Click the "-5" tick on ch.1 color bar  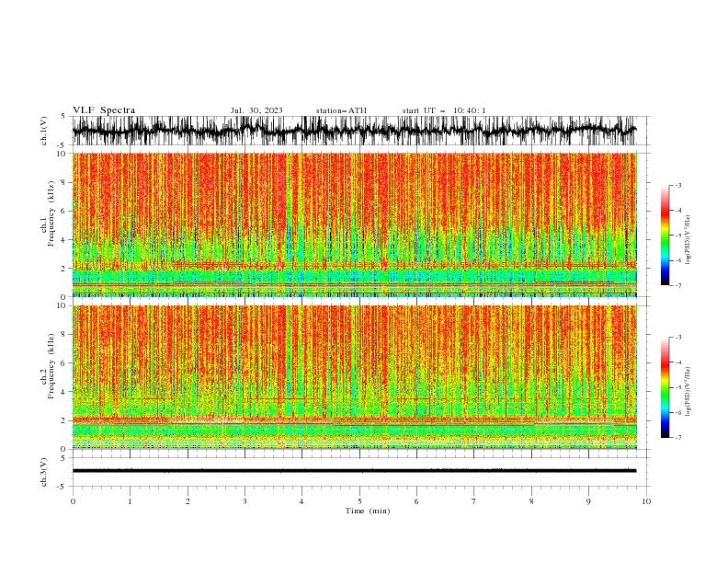pos(678,236)
